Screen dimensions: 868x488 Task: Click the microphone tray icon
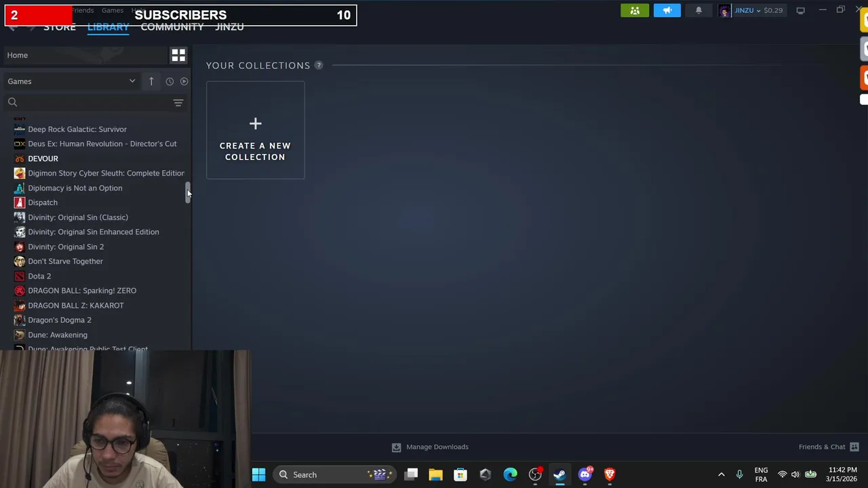tap(739, 474)
